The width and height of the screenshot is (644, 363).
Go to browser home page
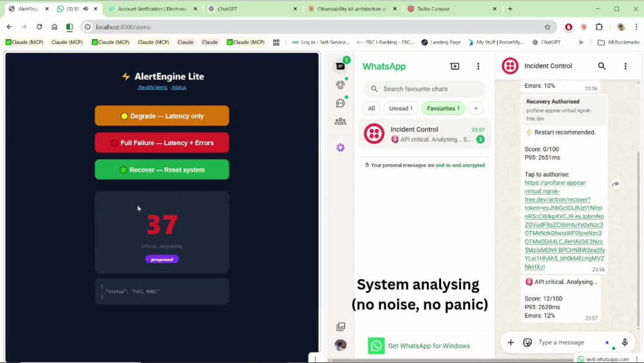click(x=54, y=27)
